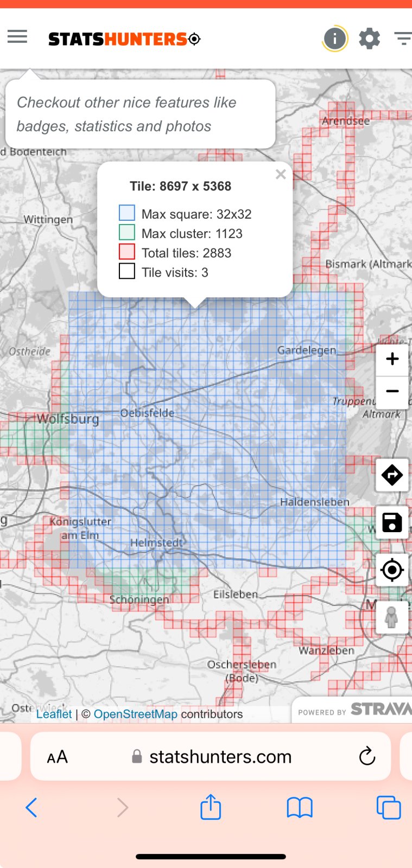Open the route directions tool
412x868 pixels.
pos(392,475)
